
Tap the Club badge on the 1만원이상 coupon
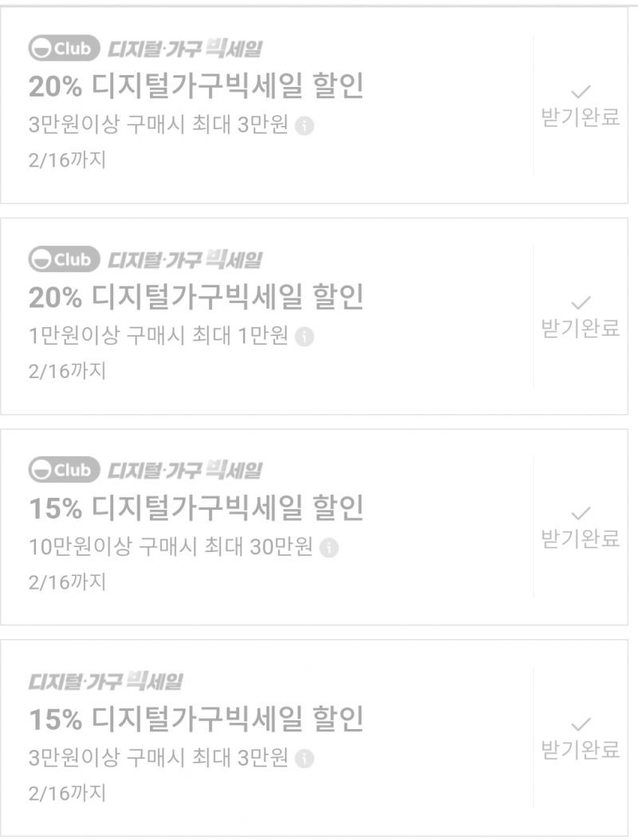pos(65,260)
